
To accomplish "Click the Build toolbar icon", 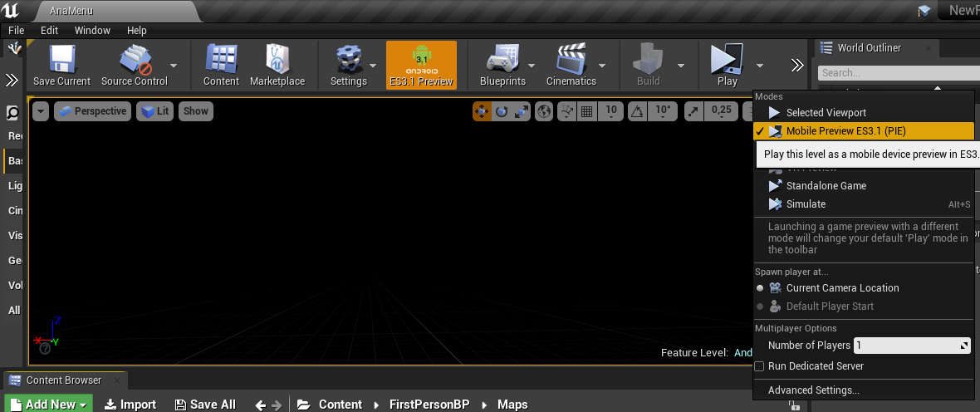I will point(648,60).
